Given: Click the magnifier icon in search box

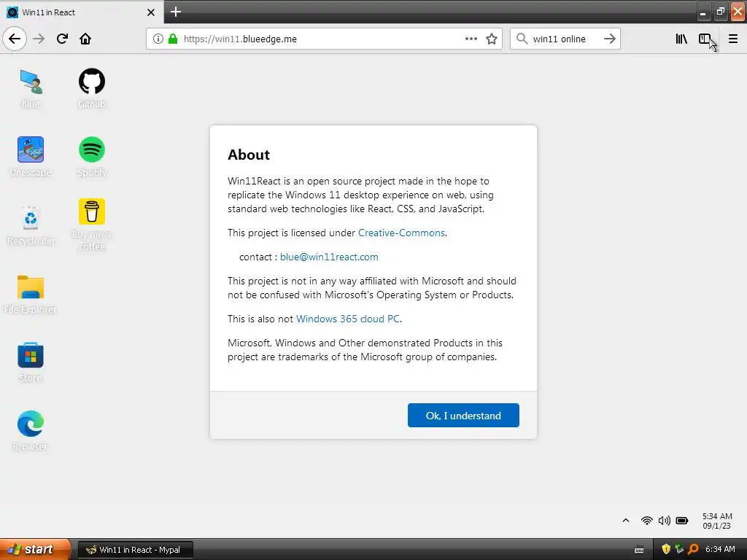Looking at the screenshot, I should click(522, 39).
